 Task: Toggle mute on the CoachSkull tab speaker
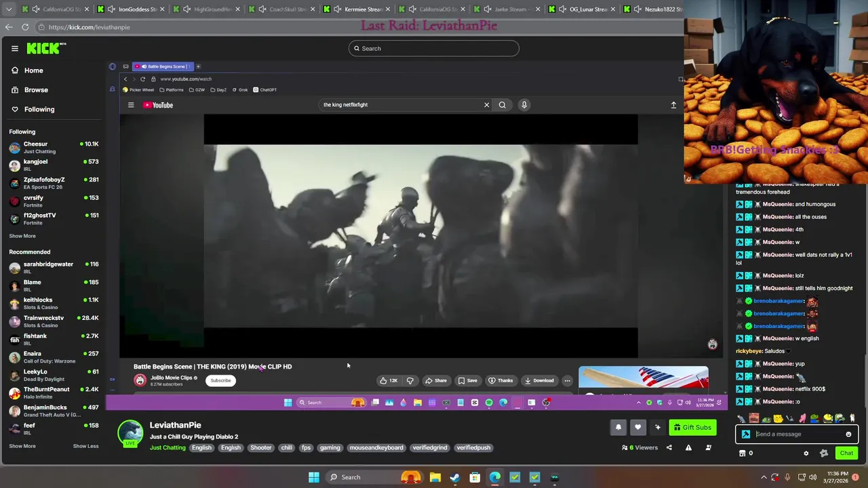(262, 9)
